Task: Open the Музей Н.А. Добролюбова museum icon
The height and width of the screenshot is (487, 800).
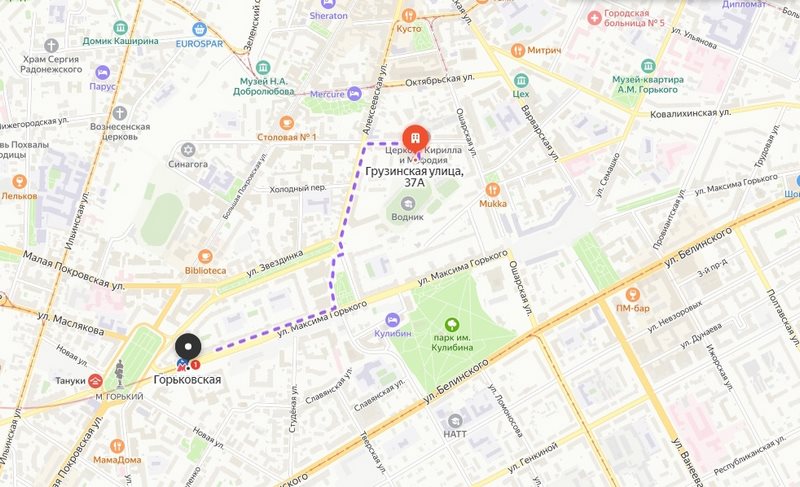Action: (x=263, y=67)
